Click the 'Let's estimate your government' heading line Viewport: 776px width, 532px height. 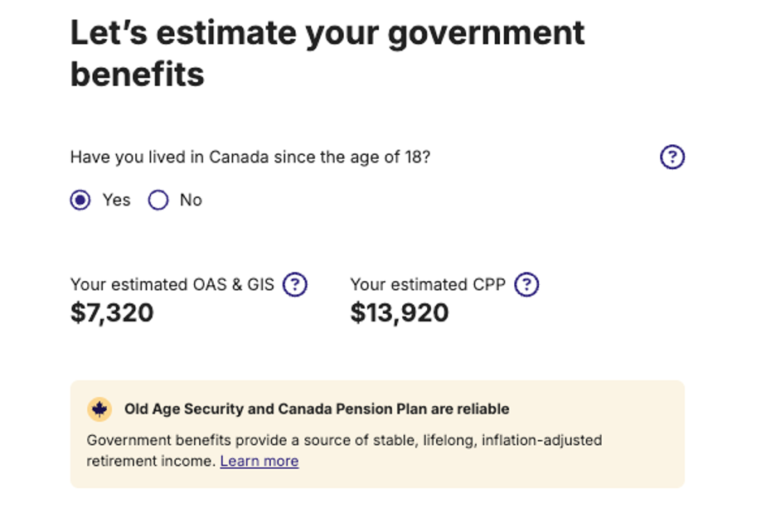327,33
